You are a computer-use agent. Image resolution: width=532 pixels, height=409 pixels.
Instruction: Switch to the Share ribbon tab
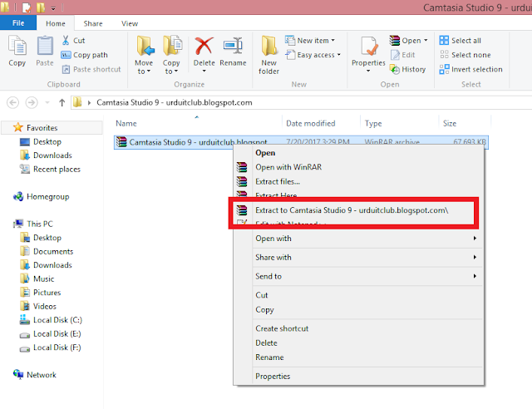coord(93,23)
